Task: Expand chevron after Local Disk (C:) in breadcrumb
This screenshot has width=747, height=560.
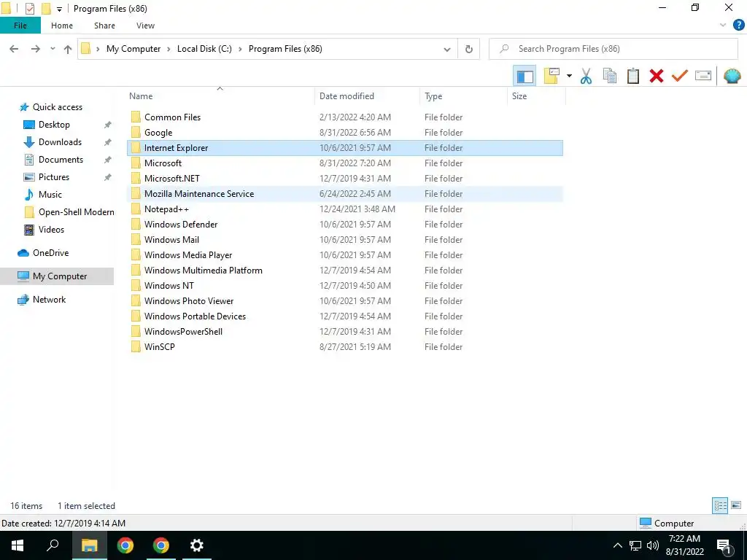Action: pyautogui.click(x=240, y=49)
